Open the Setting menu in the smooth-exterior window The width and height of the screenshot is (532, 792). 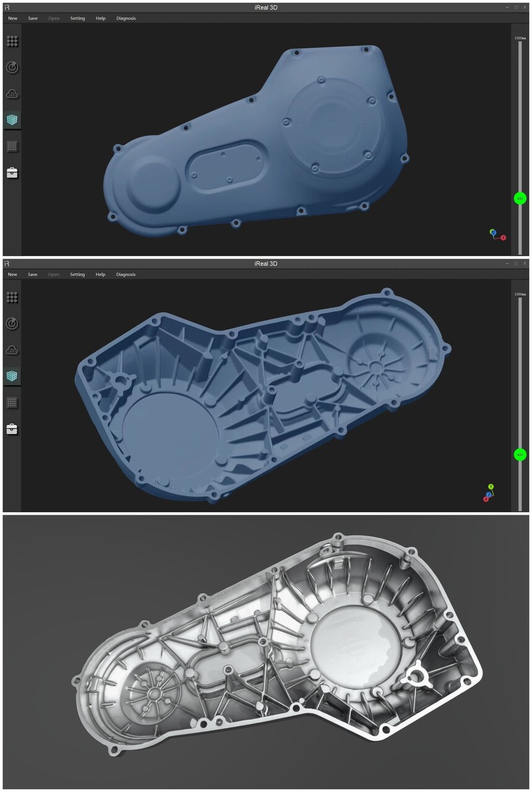77,19
